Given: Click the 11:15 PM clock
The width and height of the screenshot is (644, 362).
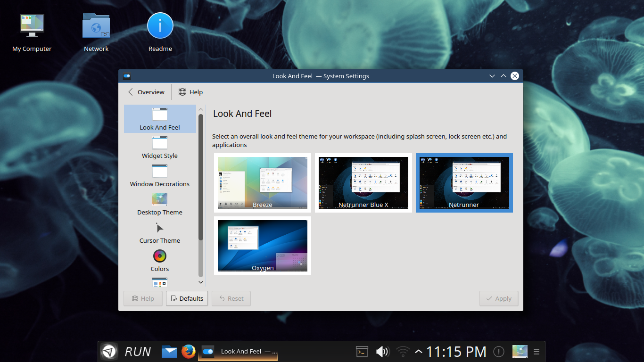Looking at the screenshot, I should (456, 352).
